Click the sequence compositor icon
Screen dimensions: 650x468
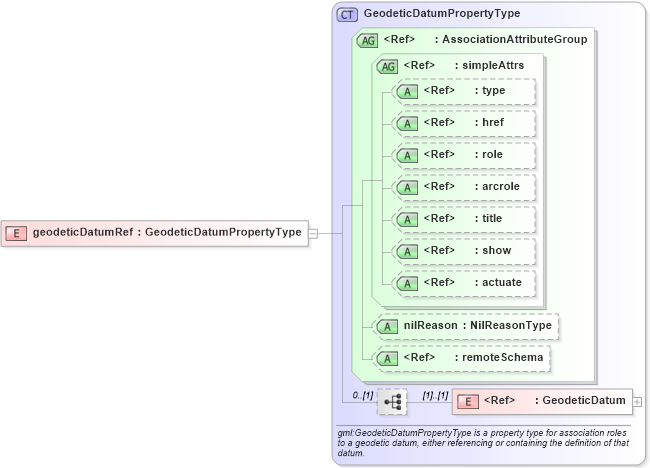(x=392, y=402)
